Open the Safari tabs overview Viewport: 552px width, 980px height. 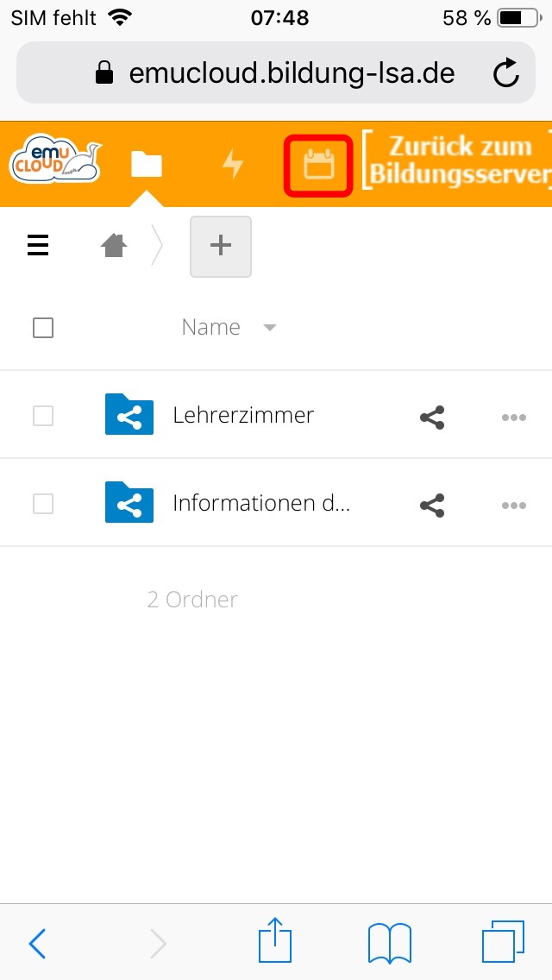pyautogui.click(x=503, y=943)
